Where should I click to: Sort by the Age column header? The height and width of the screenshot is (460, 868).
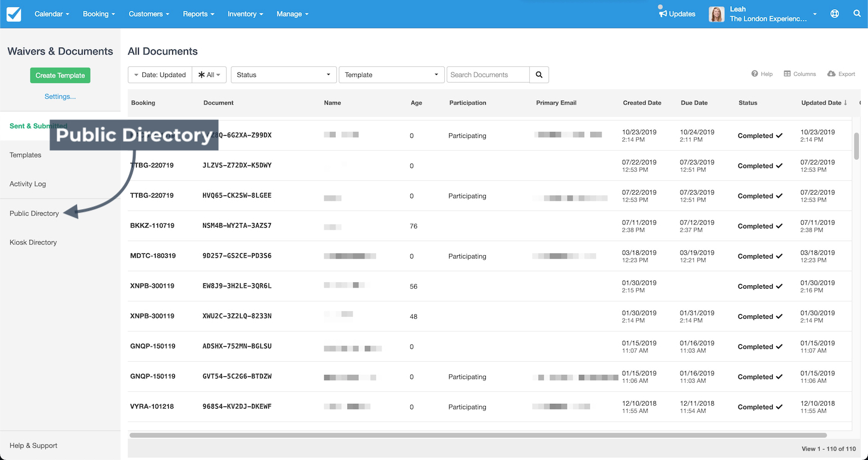(417, 102)
